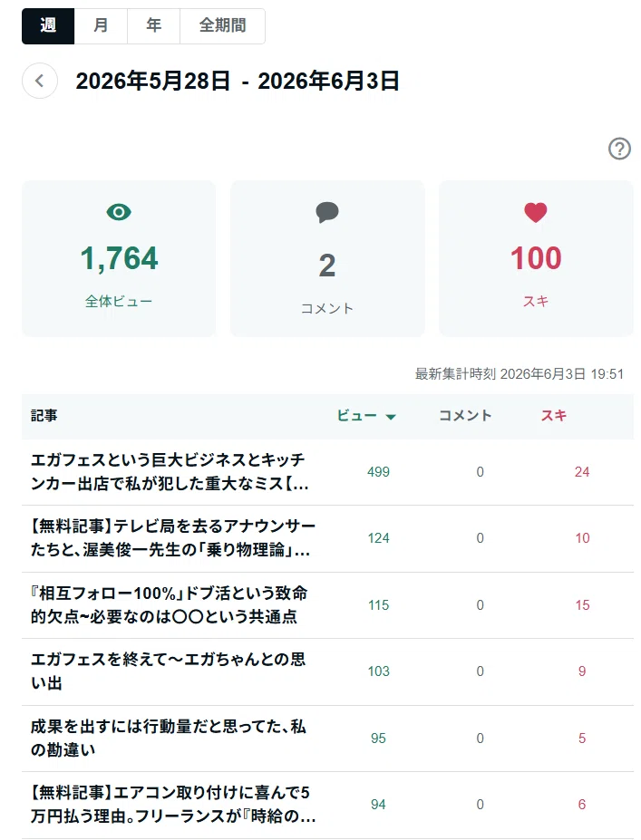
Task: Click the 記事 column header
Action: pyautogui.click(x=44, y=416)
